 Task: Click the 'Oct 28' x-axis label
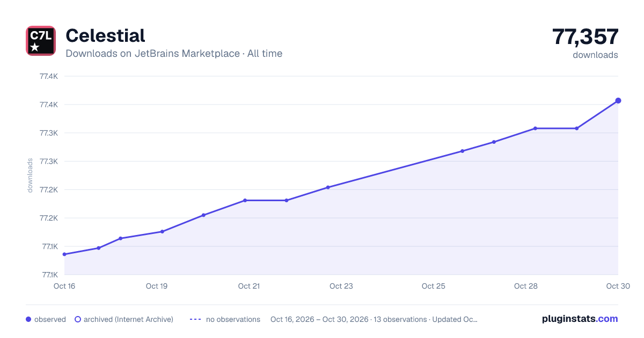pos(526,286)
